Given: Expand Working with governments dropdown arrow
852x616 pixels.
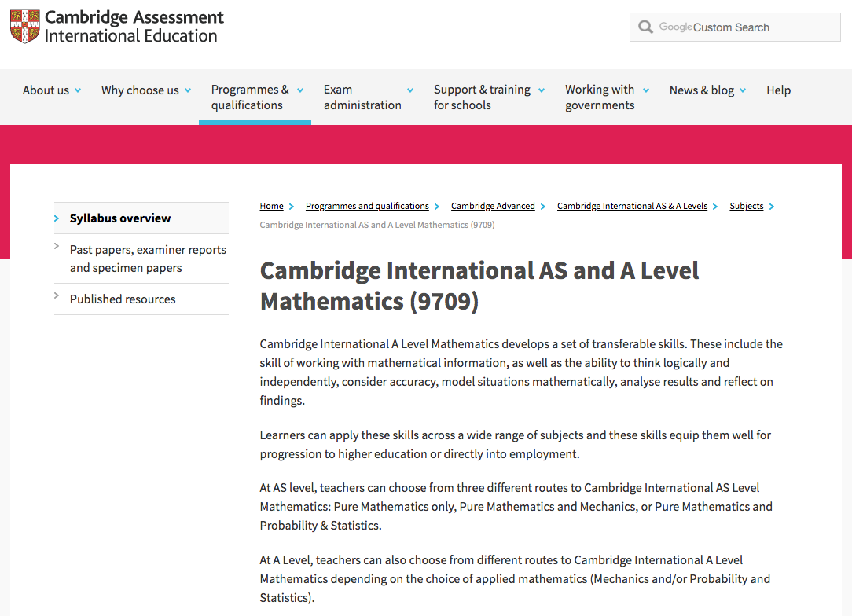Looking at the screenshot, I should click(x=646, y=90).
